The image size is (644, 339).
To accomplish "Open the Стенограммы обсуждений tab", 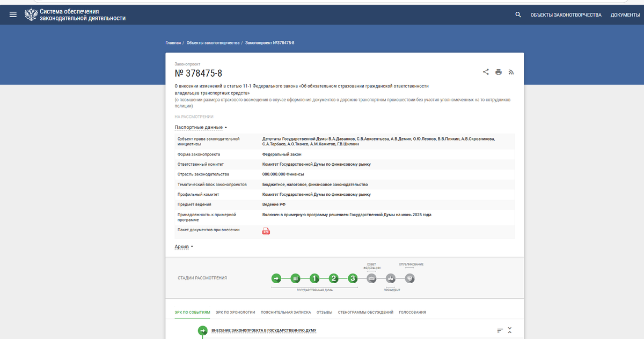I will [365, 312].
